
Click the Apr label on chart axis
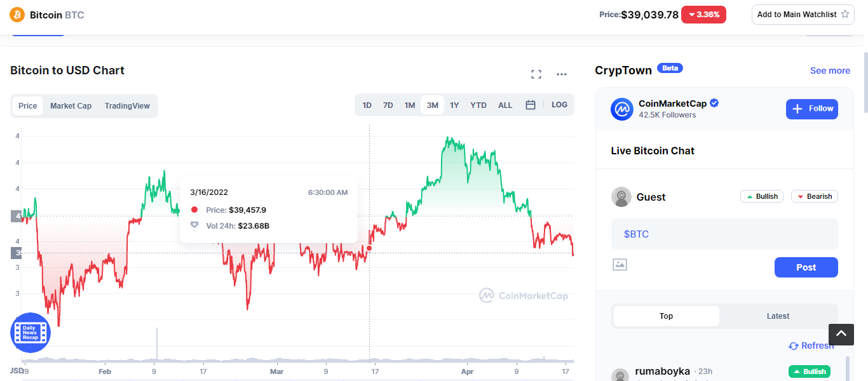468,371
